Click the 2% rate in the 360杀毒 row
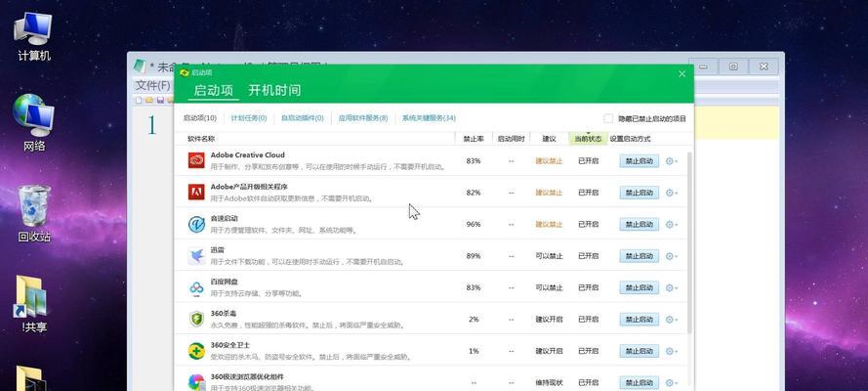The height and width of the screenshot is (391, 868). point(474,320)
